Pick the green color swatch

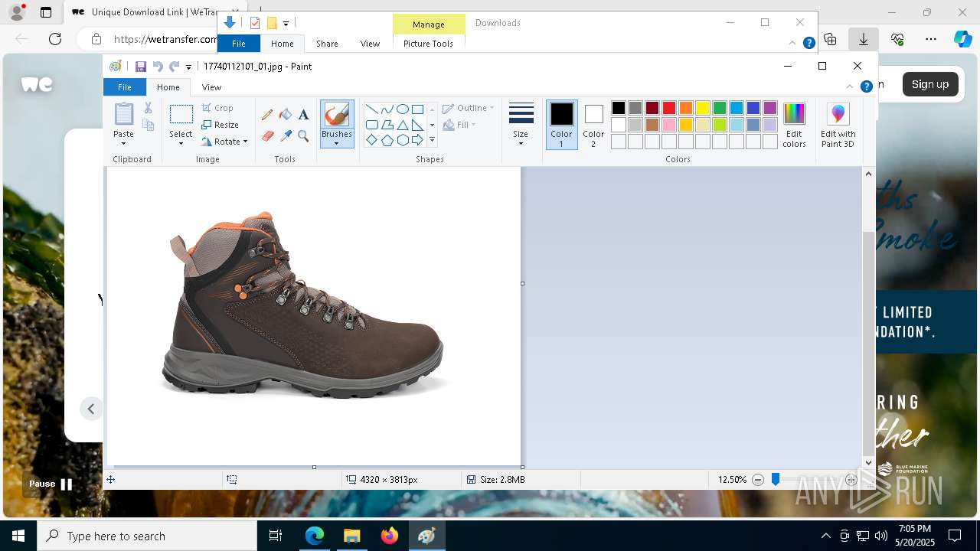tap(720, 108)
